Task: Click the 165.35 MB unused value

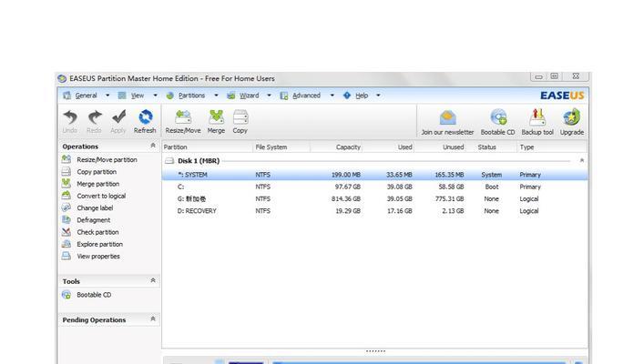Action: (449, 175)
